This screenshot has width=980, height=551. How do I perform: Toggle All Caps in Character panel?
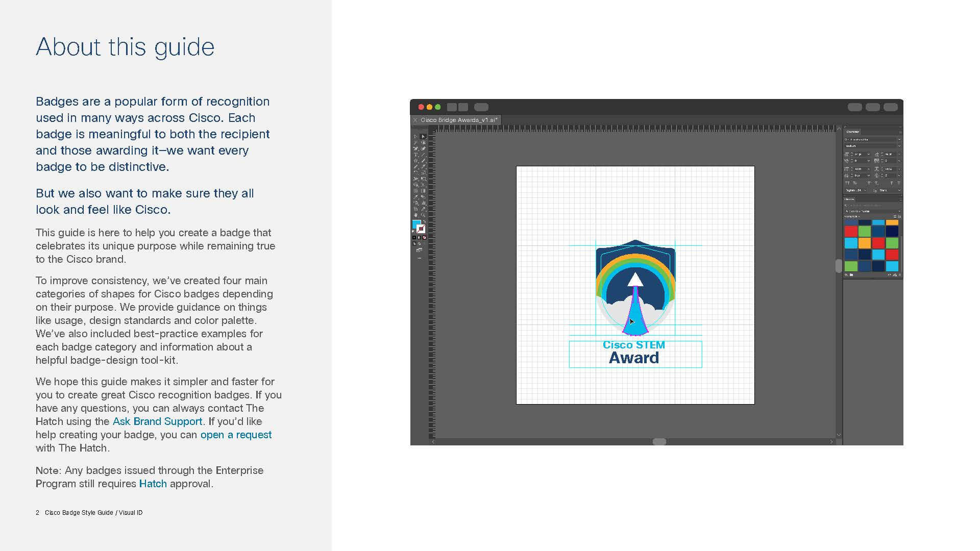coord(847,183)
